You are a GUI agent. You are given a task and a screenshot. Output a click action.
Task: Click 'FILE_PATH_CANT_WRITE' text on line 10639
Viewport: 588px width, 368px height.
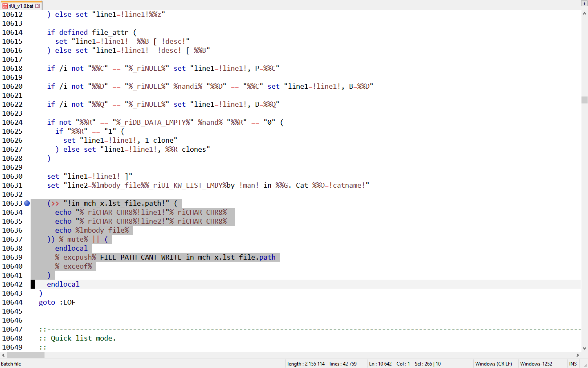coord(141,257)
